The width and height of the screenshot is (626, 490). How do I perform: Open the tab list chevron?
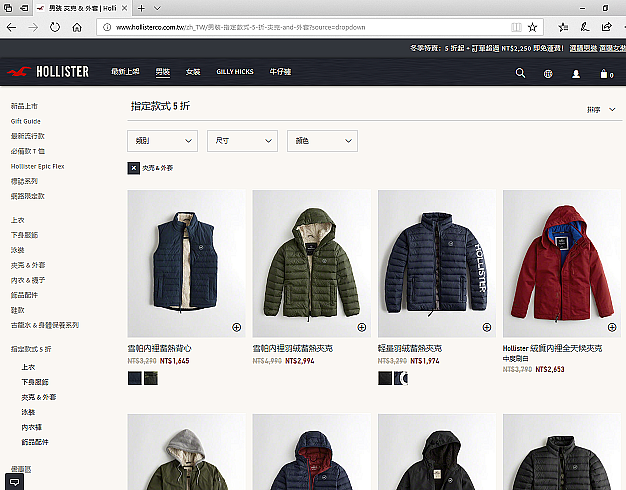tap(157, 8)
